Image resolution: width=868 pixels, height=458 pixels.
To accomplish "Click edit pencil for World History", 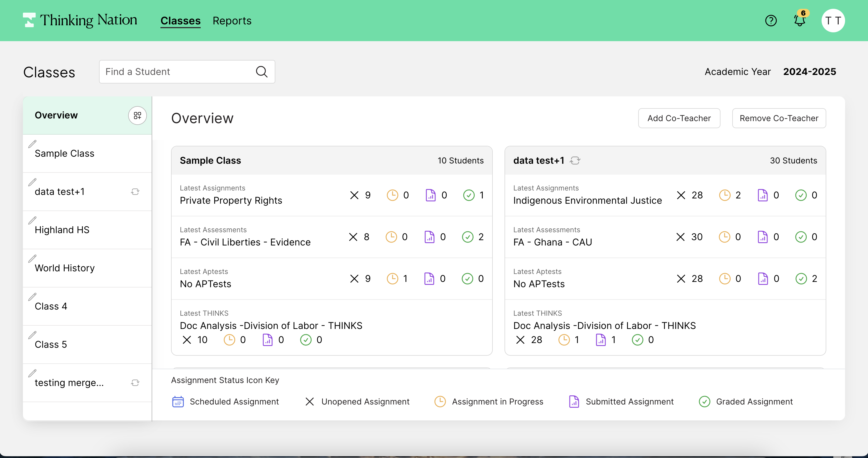I will (x=32, y=258).
